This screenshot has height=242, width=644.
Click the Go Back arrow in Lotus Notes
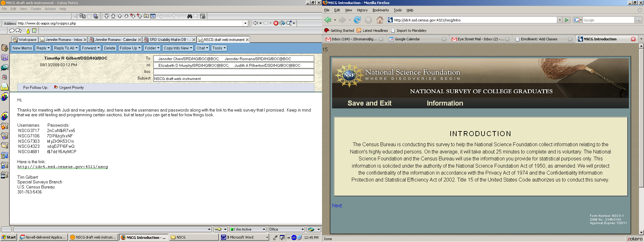(x=256, y=23)
